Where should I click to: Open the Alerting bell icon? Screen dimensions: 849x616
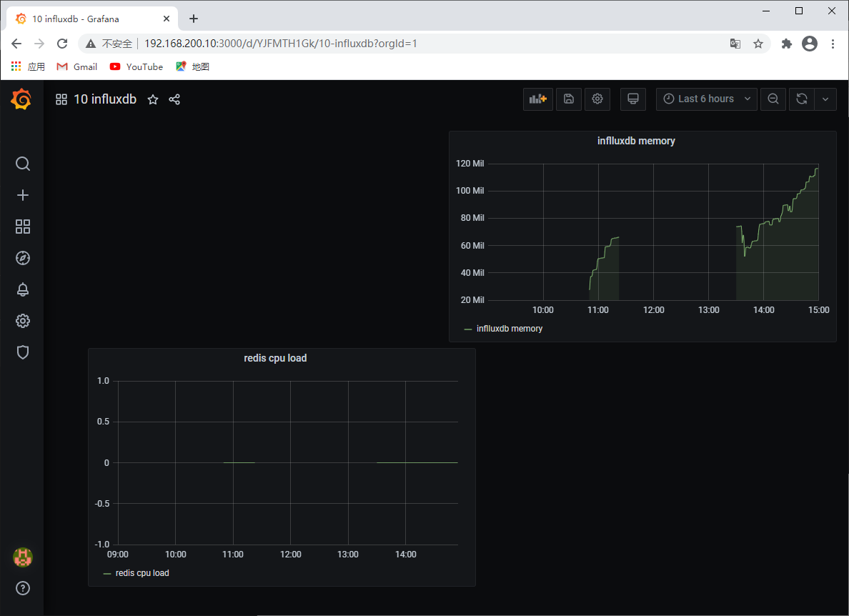(x=23, y=289)
